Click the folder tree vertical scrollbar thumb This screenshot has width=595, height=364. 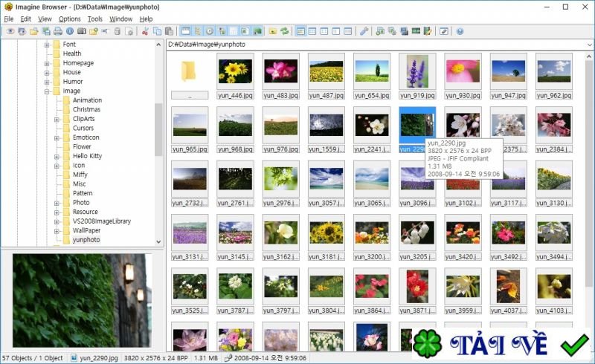point(158,129)
